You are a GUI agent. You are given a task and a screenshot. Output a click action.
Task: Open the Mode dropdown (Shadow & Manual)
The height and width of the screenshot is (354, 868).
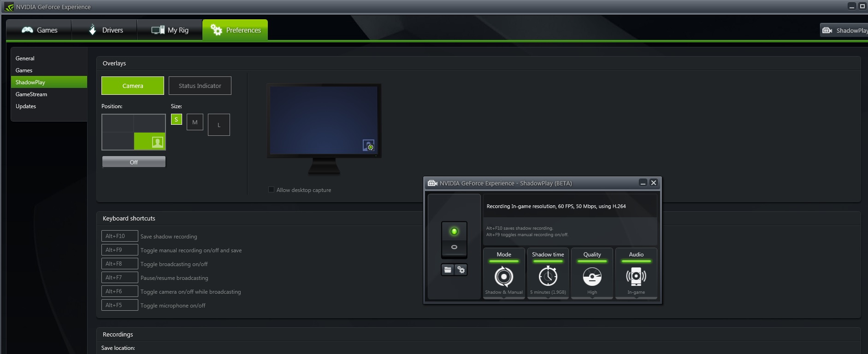pos(504,274)
